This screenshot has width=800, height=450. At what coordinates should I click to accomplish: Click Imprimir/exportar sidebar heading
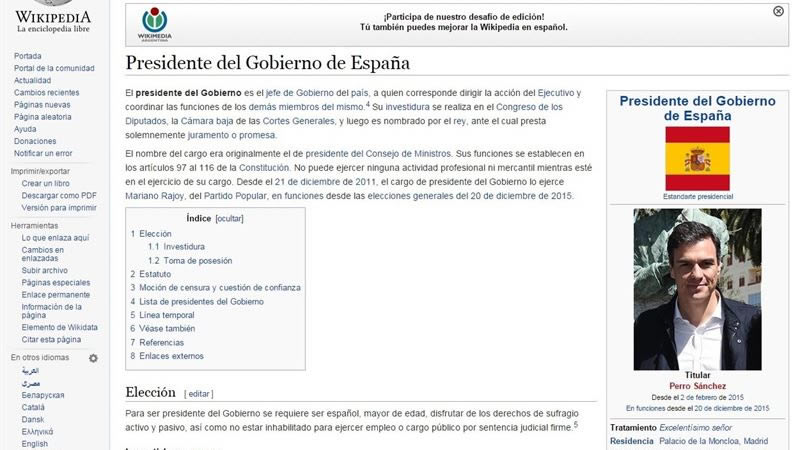pos(40,171)
